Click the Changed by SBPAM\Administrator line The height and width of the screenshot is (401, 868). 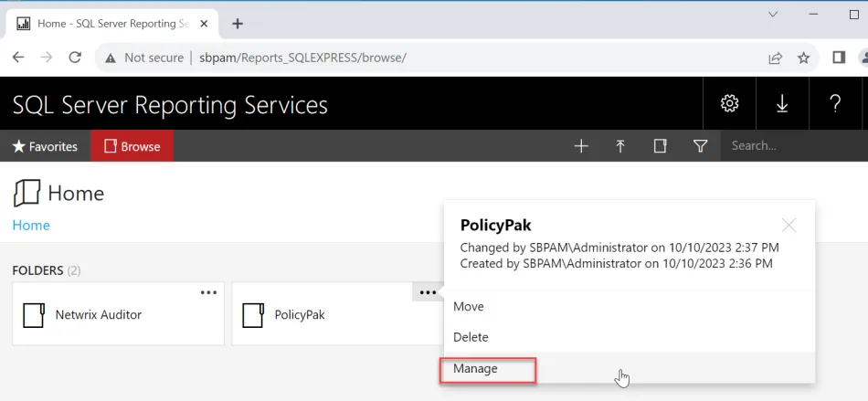click(619, 248)
